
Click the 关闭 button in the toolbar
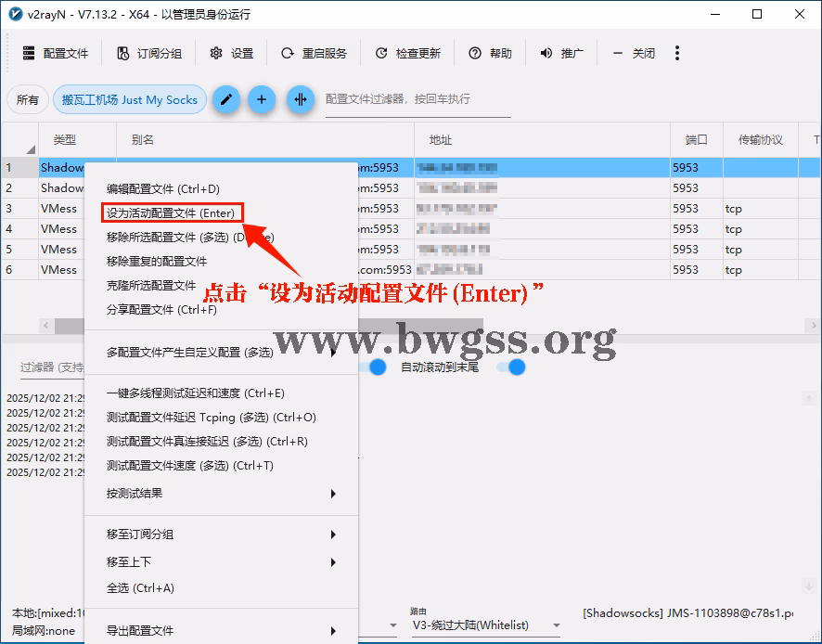click(x=635, y=53)
